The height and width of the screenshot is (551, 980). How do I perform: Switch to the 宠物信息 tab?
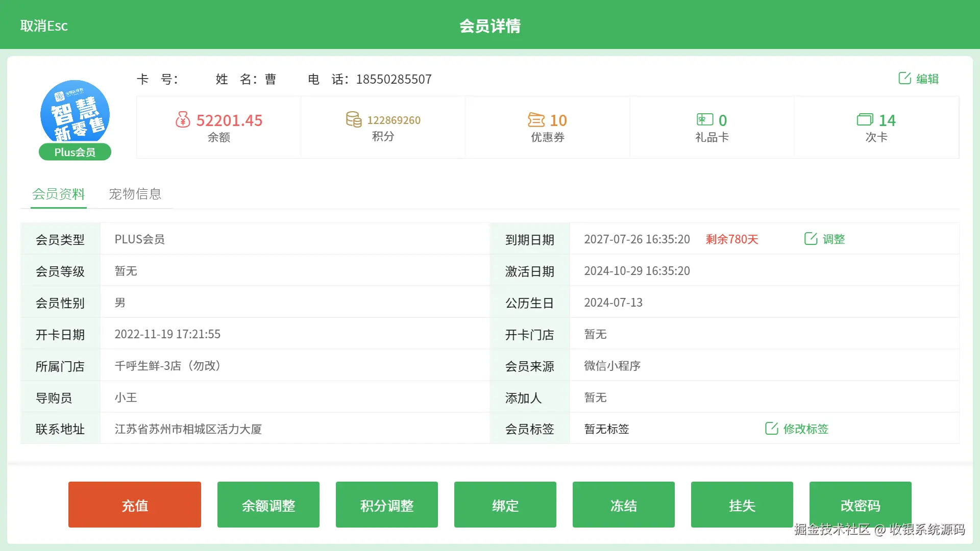135,194
